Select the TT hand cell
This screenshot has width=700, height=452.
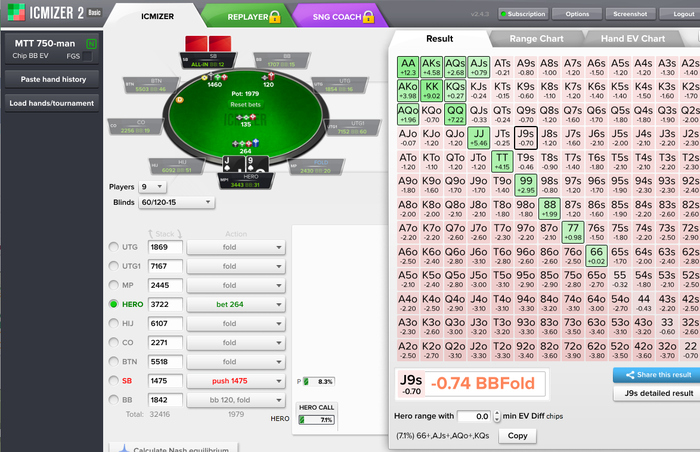(x=502, y=161)
